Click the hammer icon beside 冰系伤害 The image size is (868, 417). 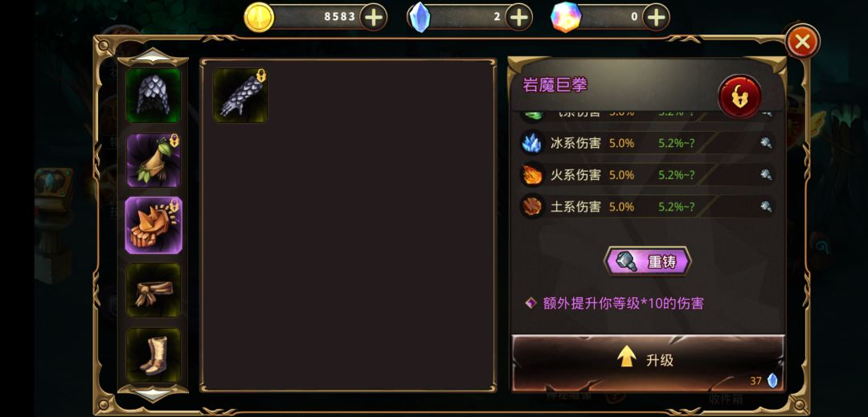click(x=766, y=143)
